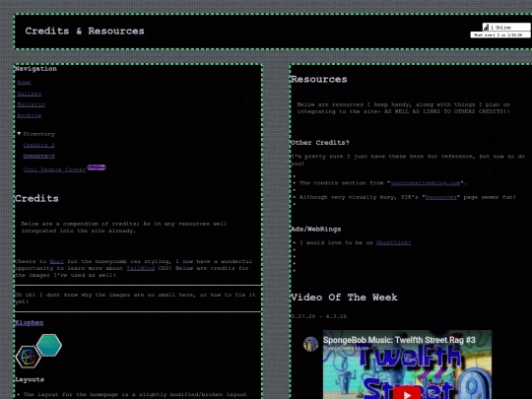Play the SpongeBob Twelfth Street Rag video

(407, 395)
